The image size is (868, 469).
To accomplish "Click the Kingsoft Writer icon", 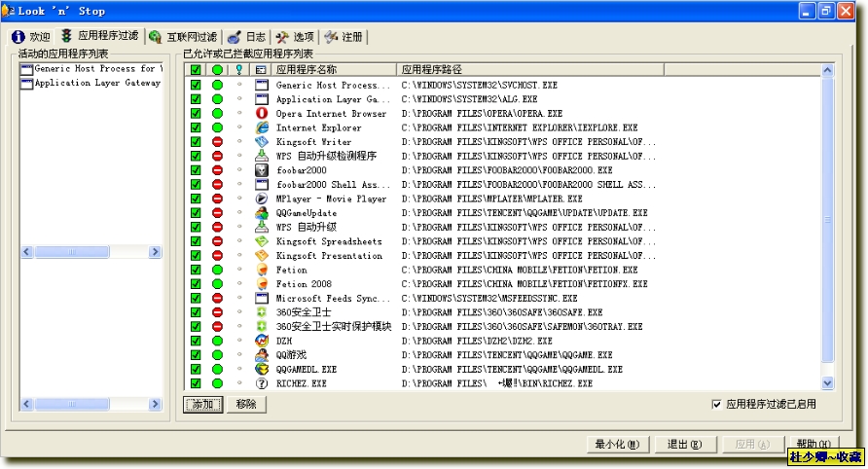I will coord(262,142).
